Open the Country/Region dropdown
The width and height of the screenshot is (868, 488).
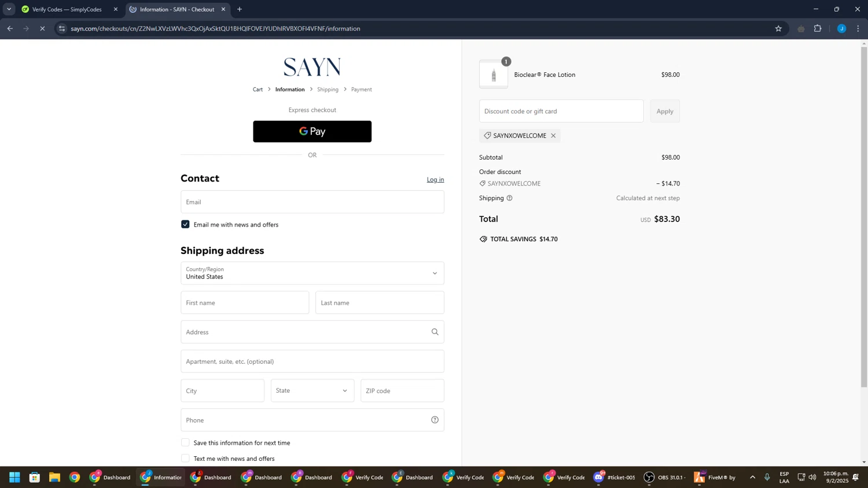(312, 273)
